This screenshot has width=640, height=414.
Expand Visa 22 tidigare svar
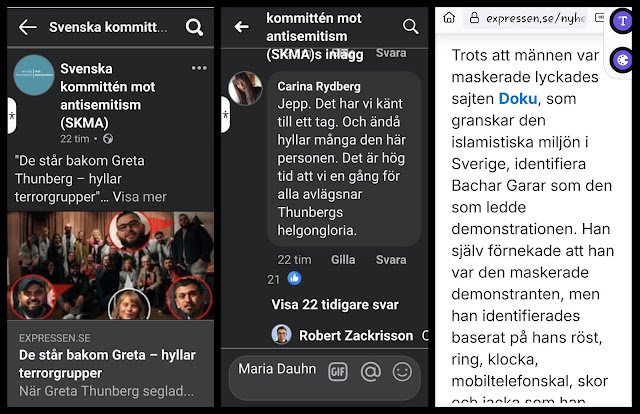pos(335,305)
